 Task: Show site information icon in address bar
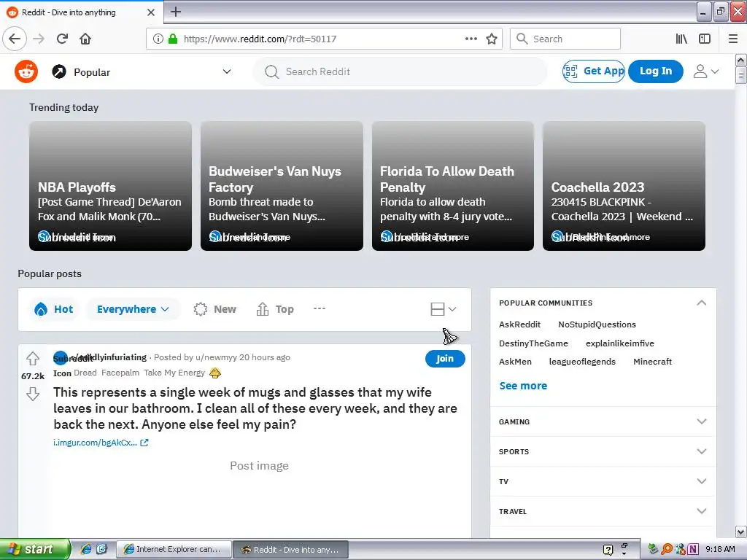158,39
